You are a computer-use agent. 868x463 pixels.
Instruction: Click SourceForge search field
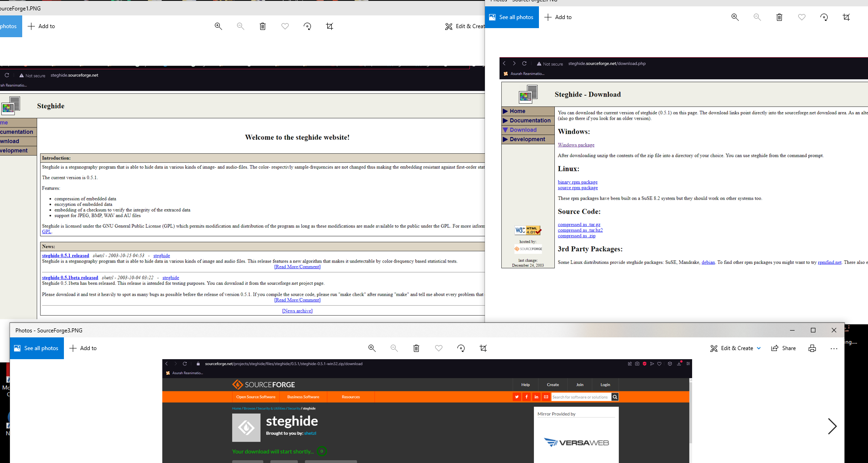(x=581, y=397)
